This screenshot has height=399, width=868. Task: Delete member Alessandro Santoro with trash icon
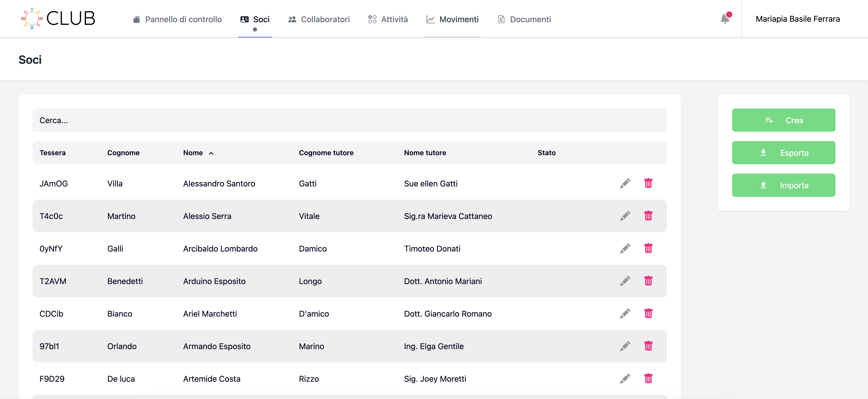648,183
